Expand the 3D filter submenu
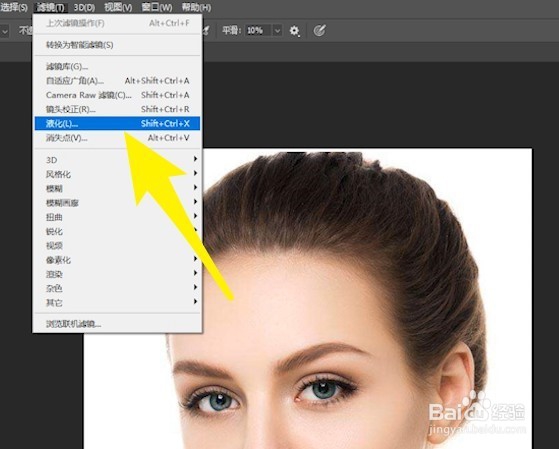 pos(117,160)
